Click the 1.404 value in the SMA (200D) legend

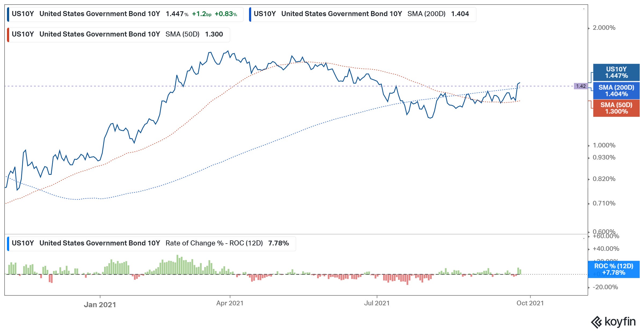click(x=460, y=14)
